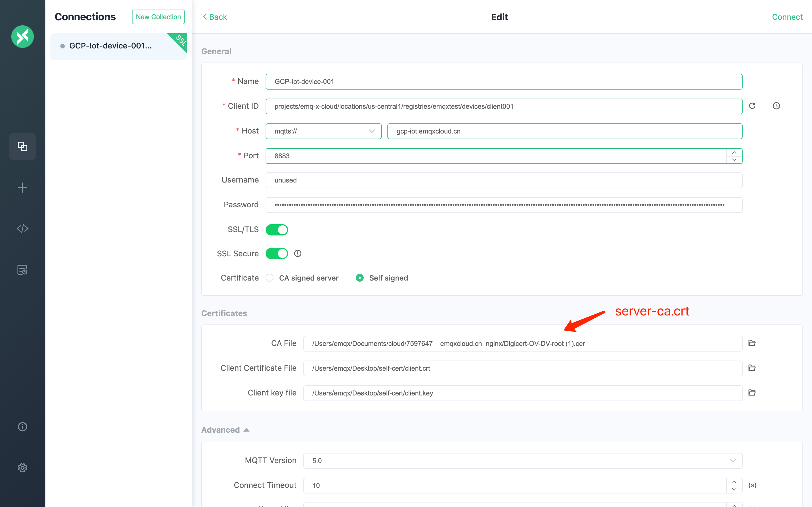Click the connections panel icon
Image resolution: width=812 pixels, height=507 pixels.
click(x=22, y=146)
